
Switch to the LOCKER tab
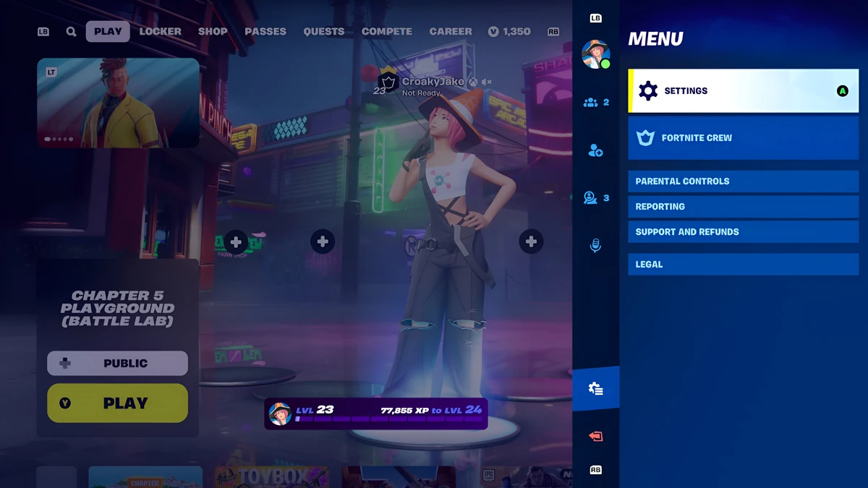[x=160, y=31]
